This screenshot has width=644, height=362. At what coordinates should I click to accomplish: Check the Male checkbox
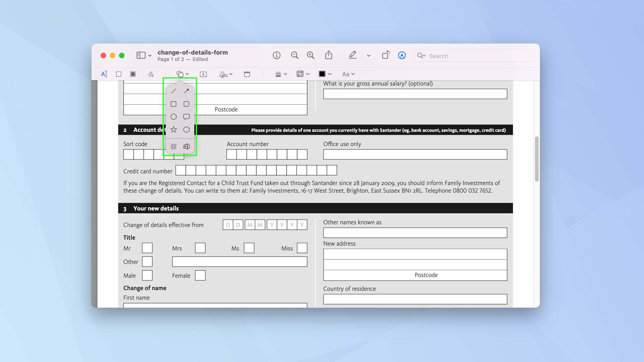[147, 275]
